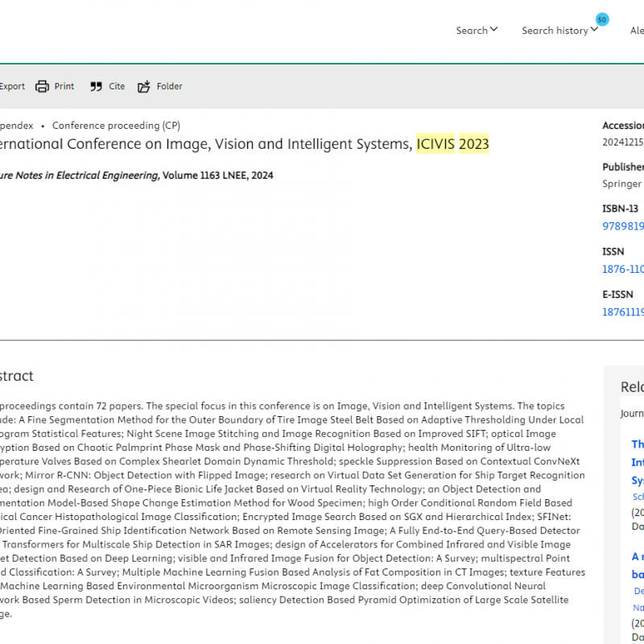Click the blue 50 search history badge
The width and height of the screenshot is (644, 644).
coord(602,19)
